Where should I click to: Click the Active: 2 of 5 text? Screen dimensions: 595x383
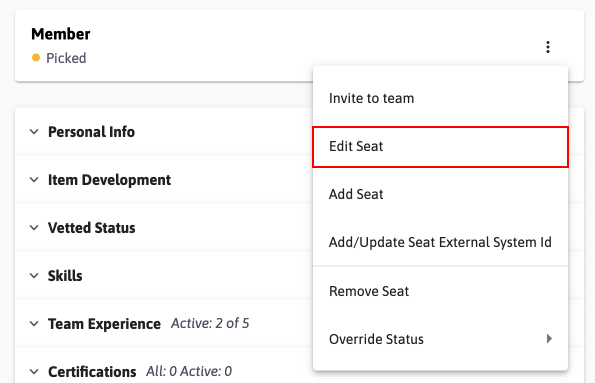(210, 323)
